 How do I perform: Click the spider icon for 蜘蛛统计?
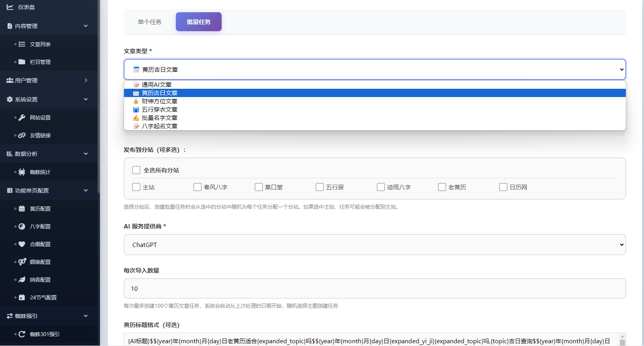tap(22, 172)
